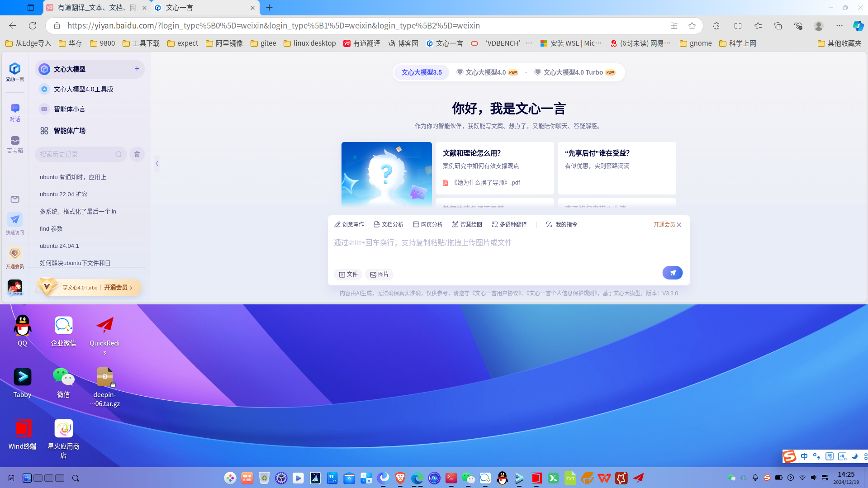Open the tab actions menu button
This screenshot has width=868, height=488.
point(31,8)
